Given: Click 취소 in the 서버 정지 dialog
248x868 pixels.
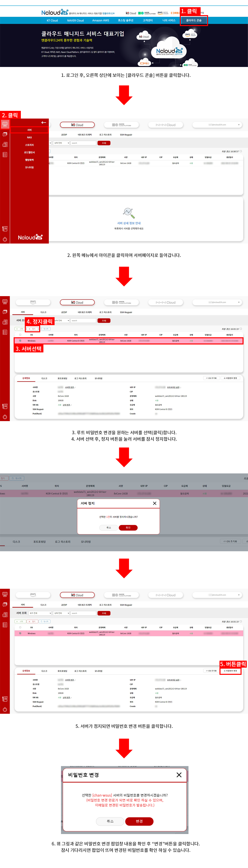Looking at the screenshot, I should (109, 528).
